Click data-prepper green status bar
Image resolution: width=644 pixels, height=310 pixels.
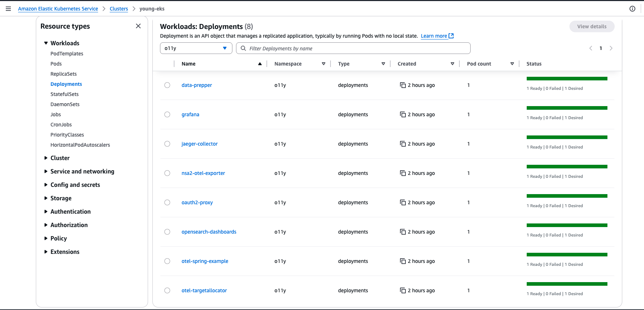pos(567,79)
